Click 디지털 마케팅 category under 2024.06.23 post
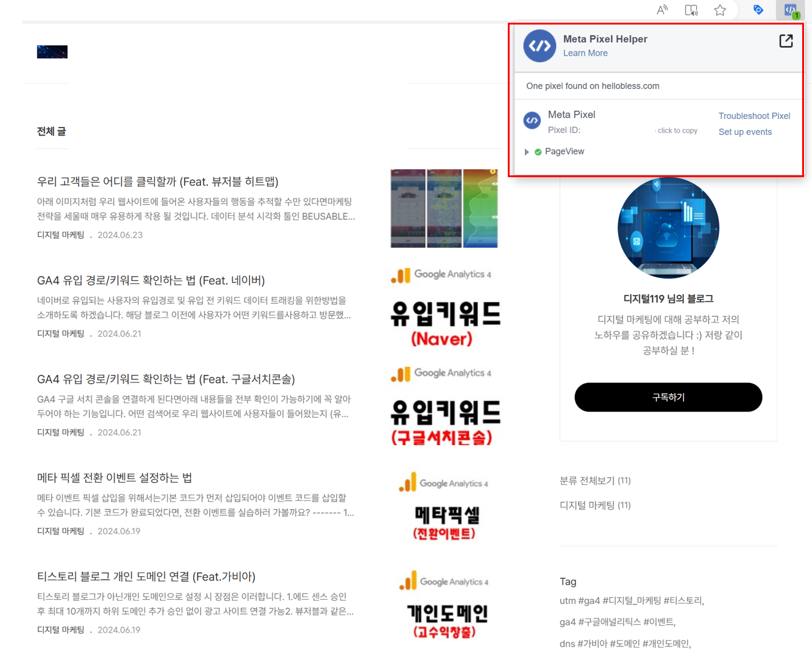812x656 pixels. (61, 235)
